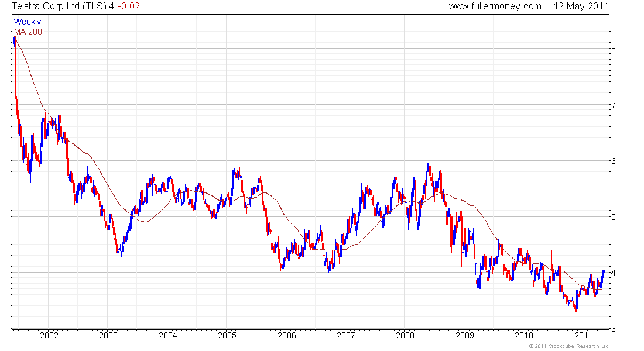Click the price level 4 axis label
This screenshot has height=351, width=644.
(614, 273)
